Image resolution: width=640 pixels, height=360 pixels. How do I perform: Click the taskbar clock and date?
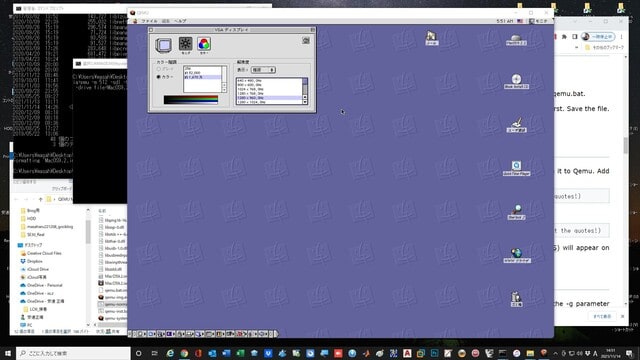(611, 353)
